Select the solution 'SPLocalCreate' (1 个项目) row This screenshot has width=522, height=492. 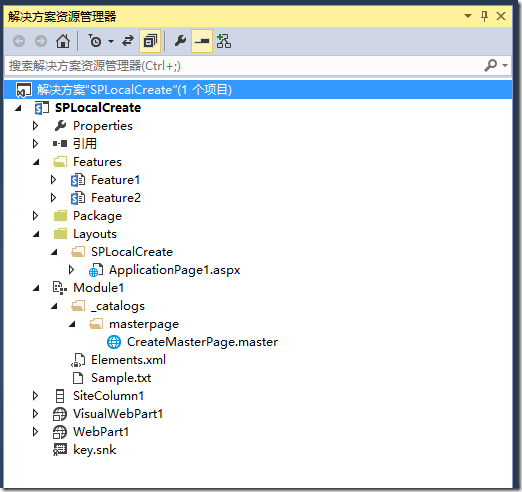[x=258, y=90]
